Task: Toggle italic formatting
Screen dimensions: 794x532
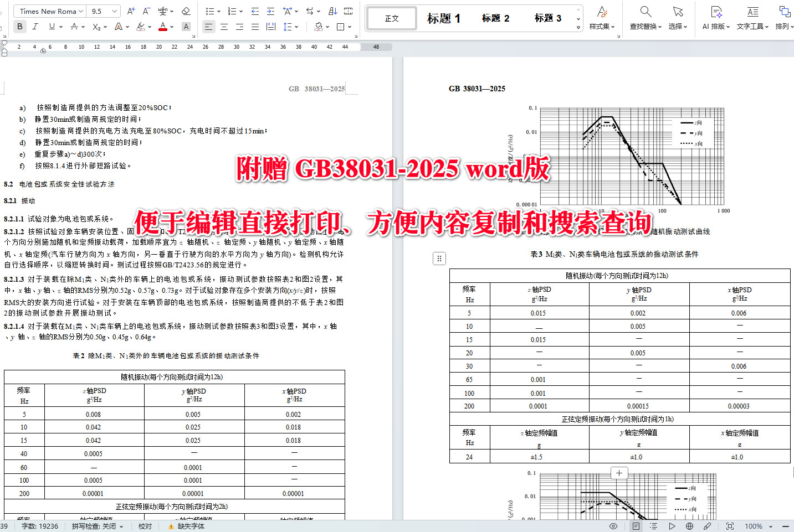Action: (34, 26)
